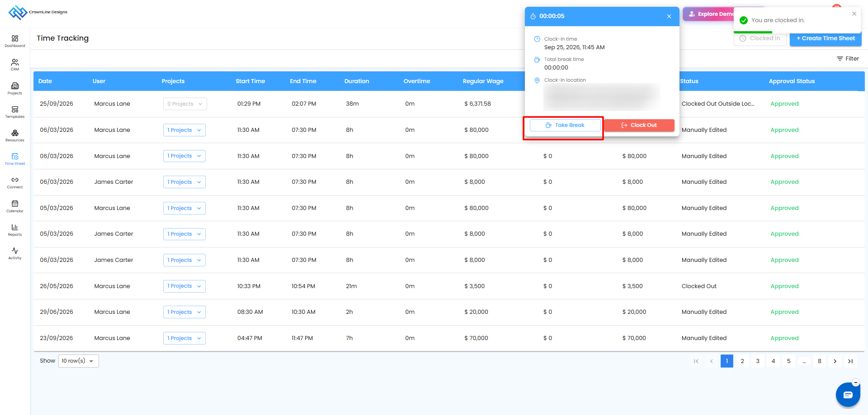Open Templates from the sidebar
The height and width of the screenshot is (415, 868).
point(15,112)
